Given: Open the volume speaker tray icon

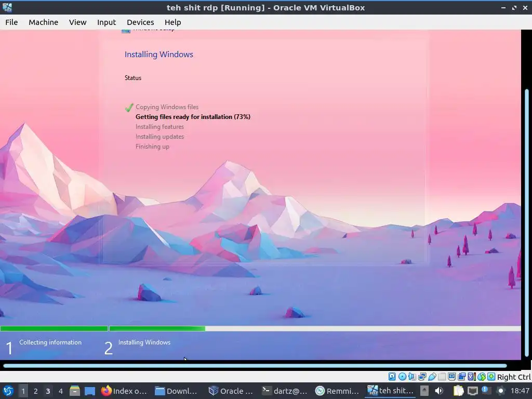Looking at the screenshot, I should pos(439,391).
